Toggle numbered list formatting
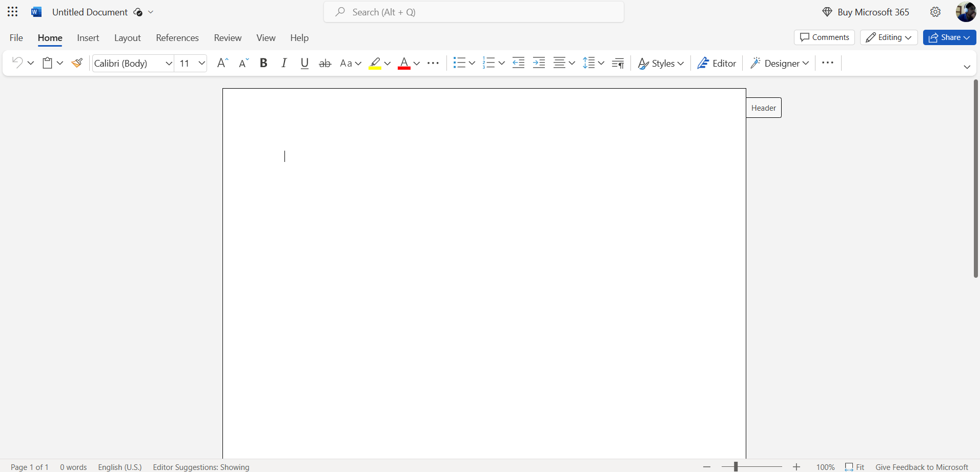 490,63
